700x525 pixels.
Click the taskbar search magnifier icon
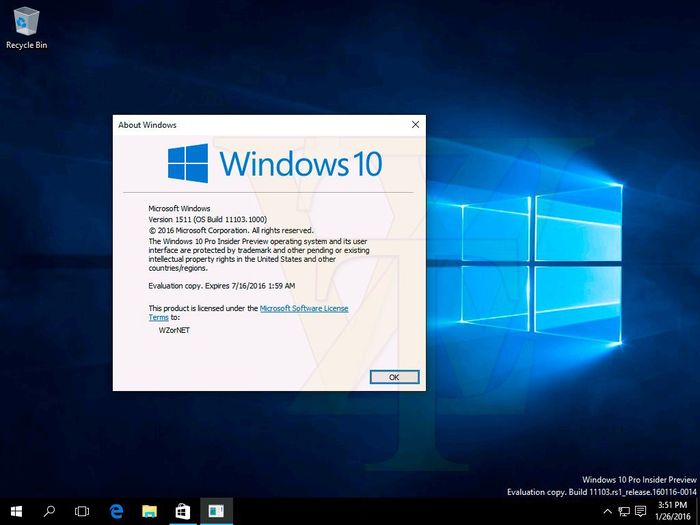click(x=49, y=511)
